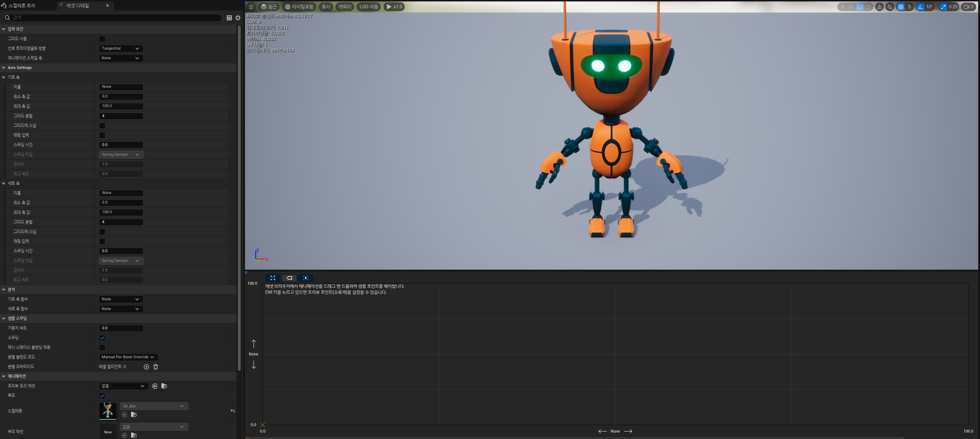Switch to the 스켈레톤 트리 tab

(x=19, y=5)
